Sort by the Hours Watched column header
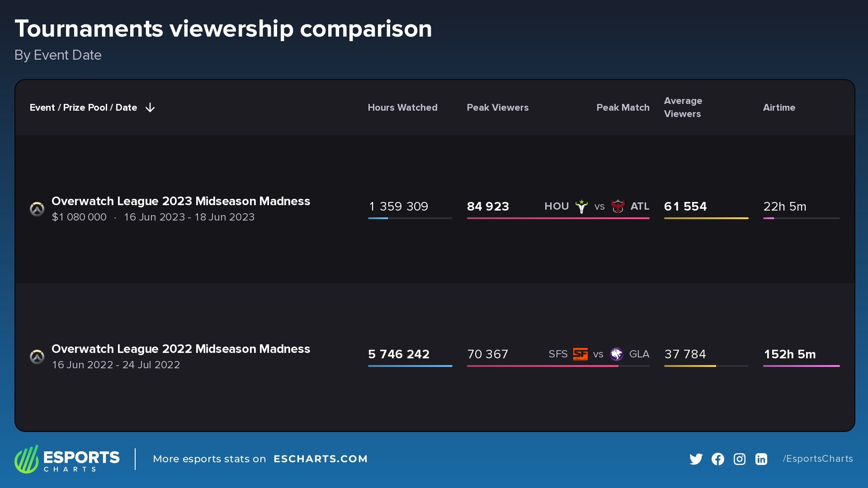The image size is (868, 488). (x=402, y=108)
